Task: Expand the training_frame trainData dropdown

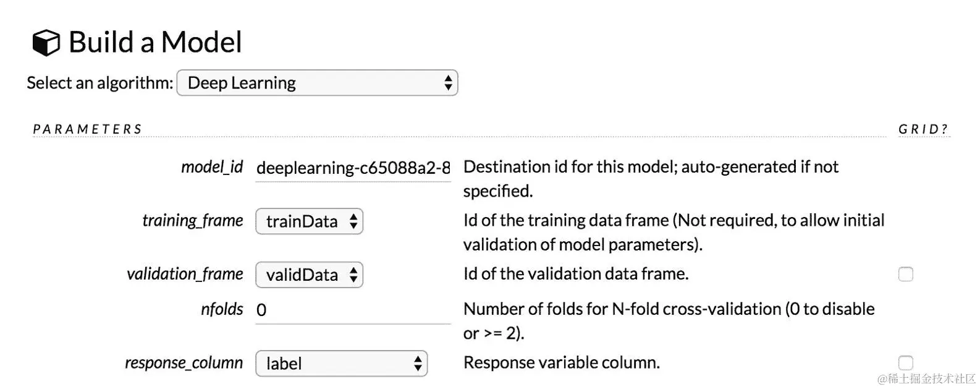Action: click(x=309, y=221)
